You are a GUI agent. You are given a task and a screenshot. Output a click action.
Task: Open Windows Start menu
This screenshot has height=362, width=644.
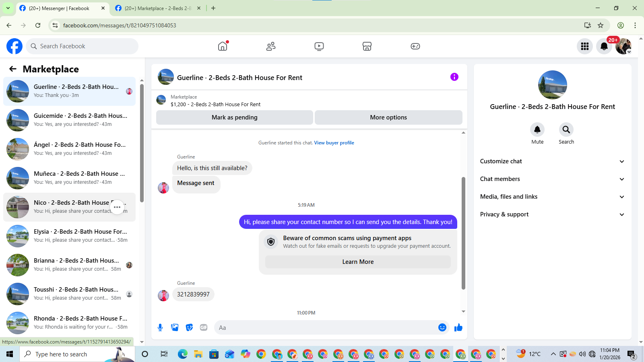click(x=10, y=354)
